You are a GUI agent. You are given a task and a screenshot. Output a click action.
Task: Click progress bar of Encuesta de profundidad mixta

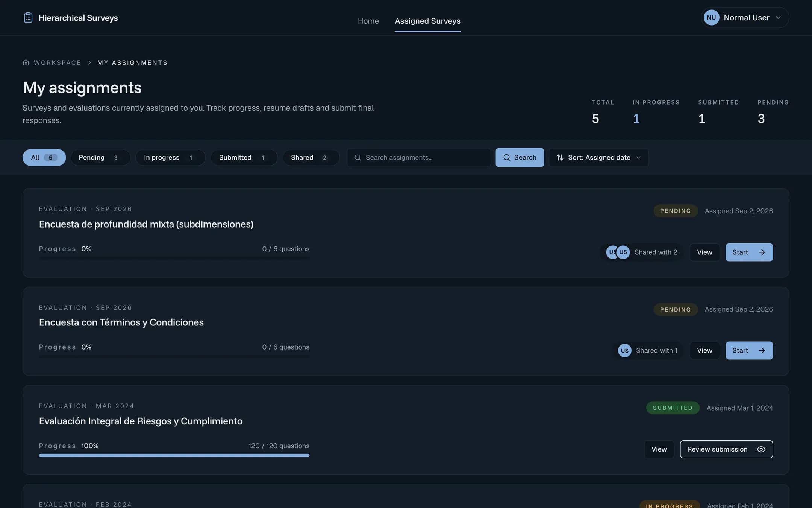click(174, 259)
